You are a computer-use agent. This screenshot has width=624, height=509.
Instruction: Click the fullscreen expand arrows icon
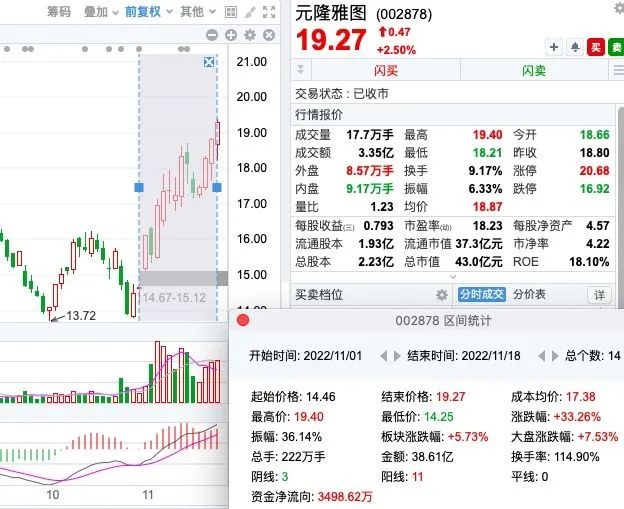tap(268, 12)
